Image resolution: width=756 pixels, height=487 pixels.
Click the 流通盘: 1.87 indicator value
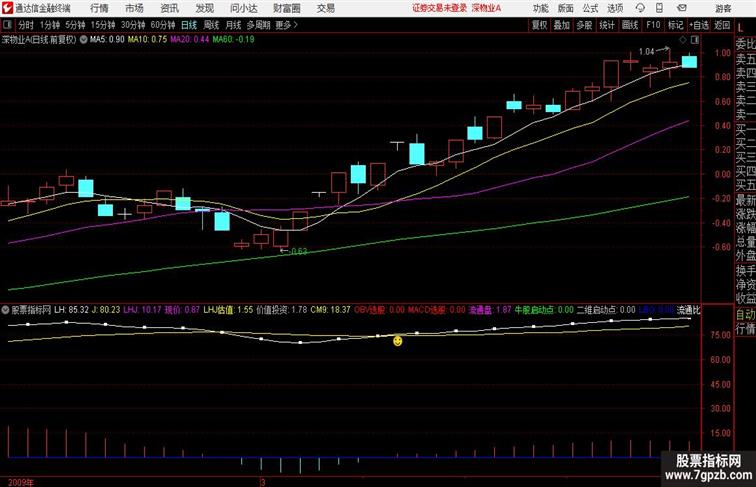(490, 310)
